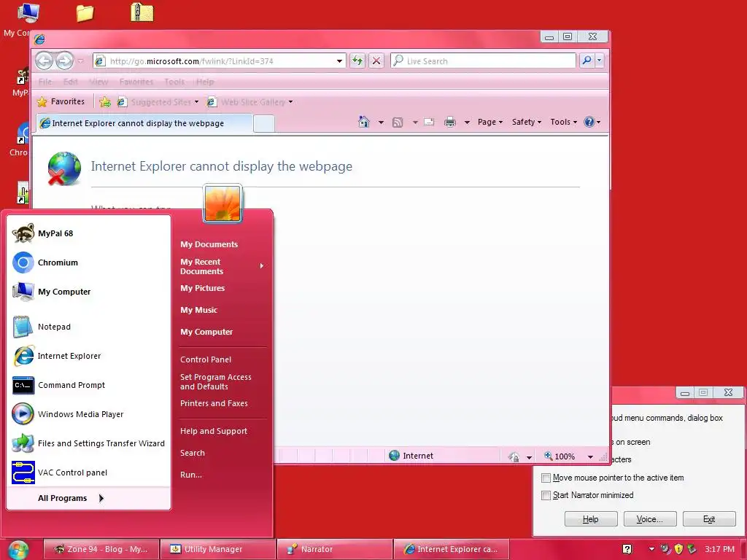Click the security shield tray icon
This screenshot has height=560, width=747.
[679, 549]
